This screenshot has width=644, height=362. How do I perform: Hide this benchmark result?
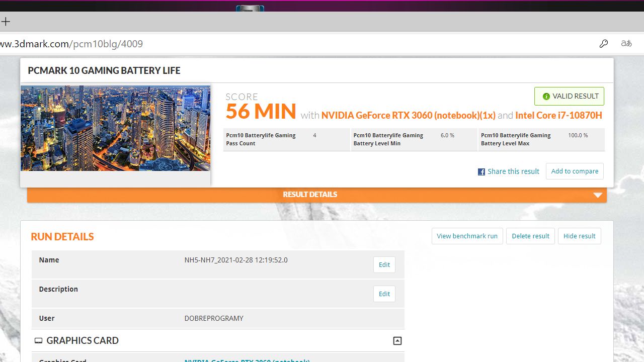point(579,236)
